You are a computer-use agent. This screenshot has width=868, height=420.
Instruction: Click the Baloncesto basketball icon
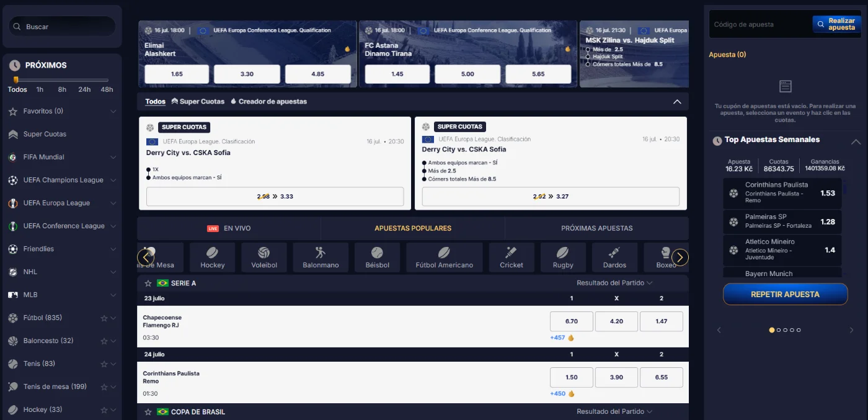[13, 341]
